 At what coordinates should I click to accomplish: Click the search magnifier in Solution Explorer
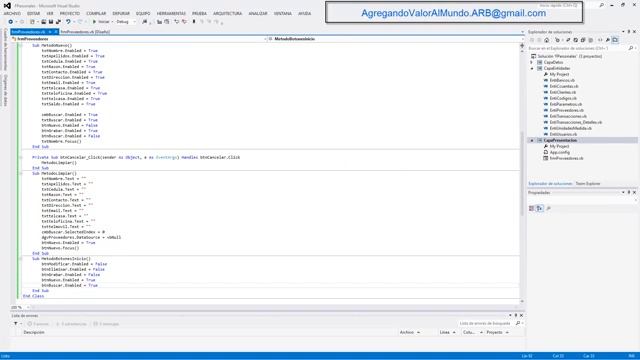coord(631,48)
